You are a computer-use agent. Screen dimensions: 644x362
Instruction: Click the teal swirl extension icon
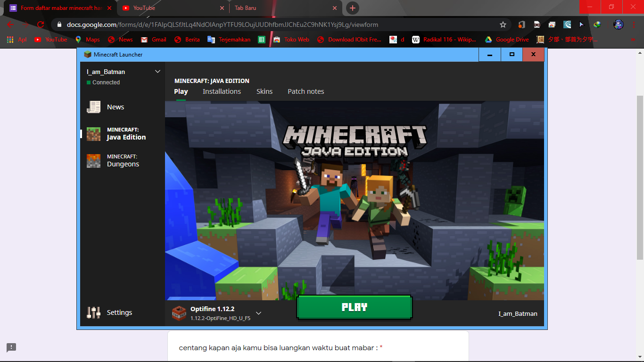(x=567, y=25)
